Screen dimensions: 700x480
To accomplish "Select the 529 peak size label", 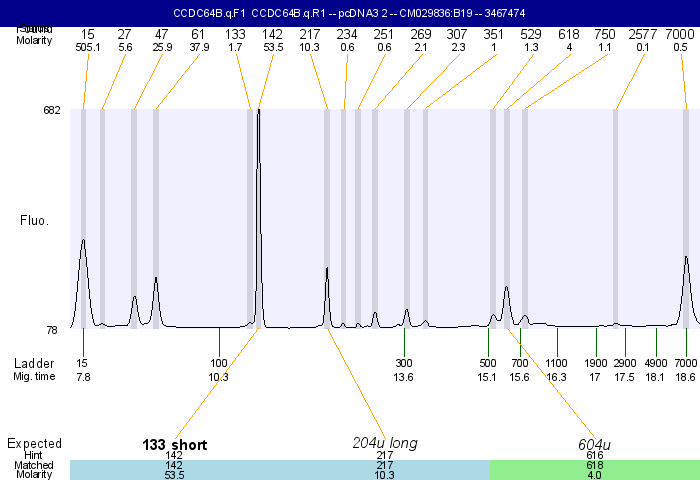I will click(531, 35).
